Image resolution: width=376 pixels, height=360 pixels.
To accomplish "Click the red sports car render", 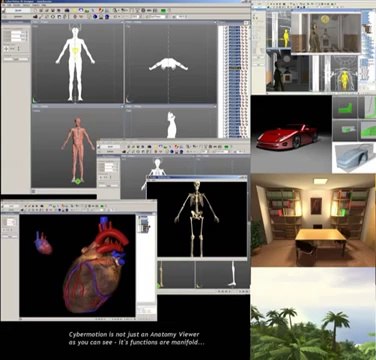I will coord(291,134).
